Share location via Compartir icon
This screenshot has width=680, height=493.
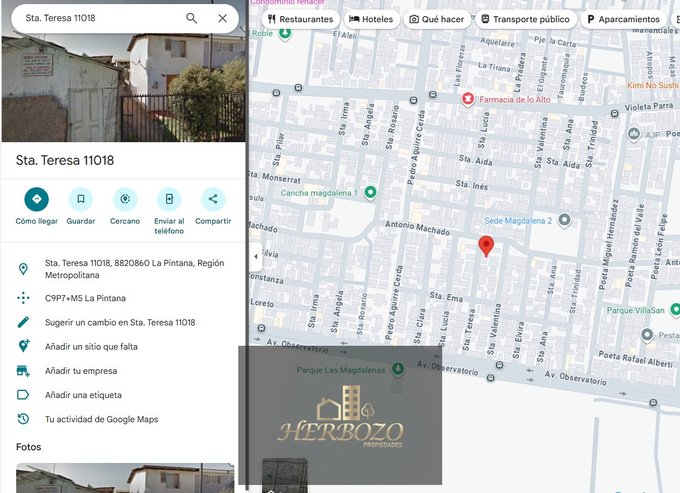tap(212, 199)
